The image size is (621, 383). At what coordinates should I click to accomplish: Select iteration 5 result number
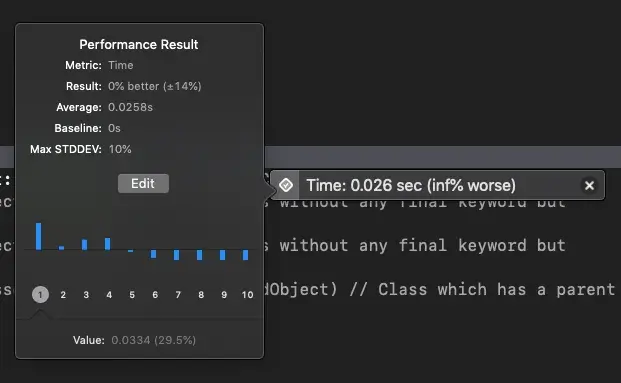(132, 295)
